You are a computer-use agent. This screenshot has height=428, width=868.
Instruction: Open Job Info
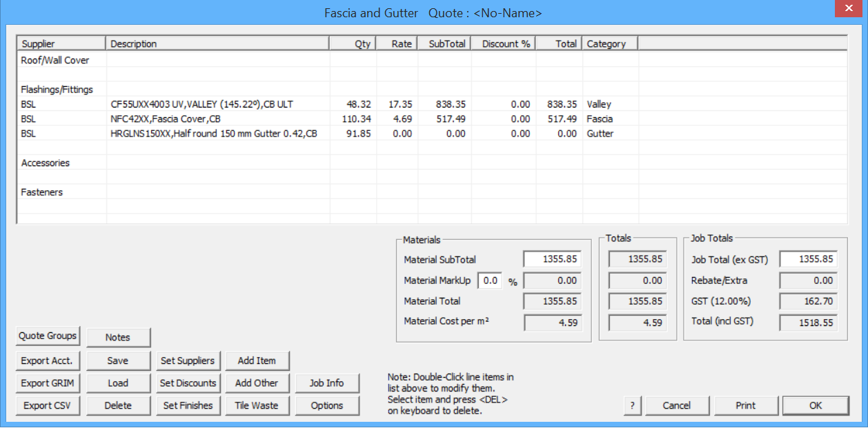point(328,383)
